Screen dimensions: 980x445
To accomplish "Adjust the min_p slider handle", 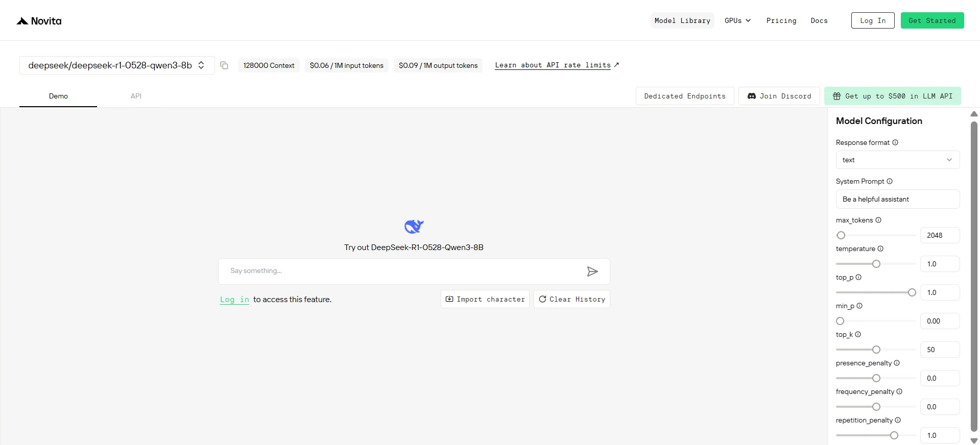I will (840, 321).
